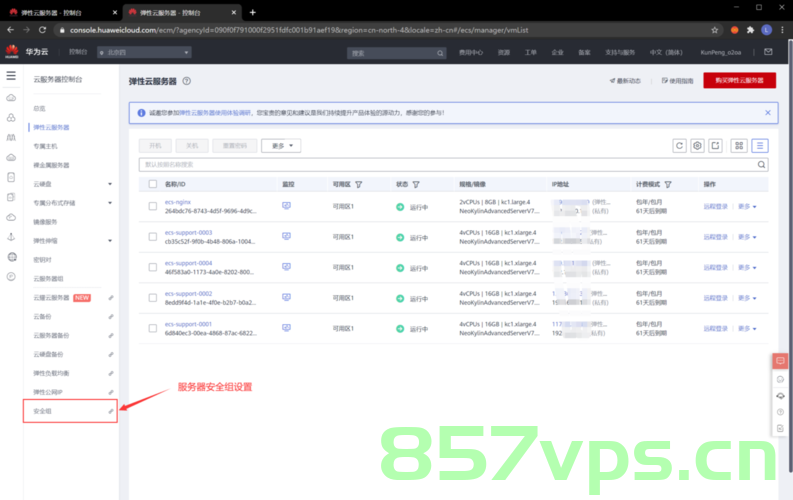Open a new browser tab

[x=252, y=12]
